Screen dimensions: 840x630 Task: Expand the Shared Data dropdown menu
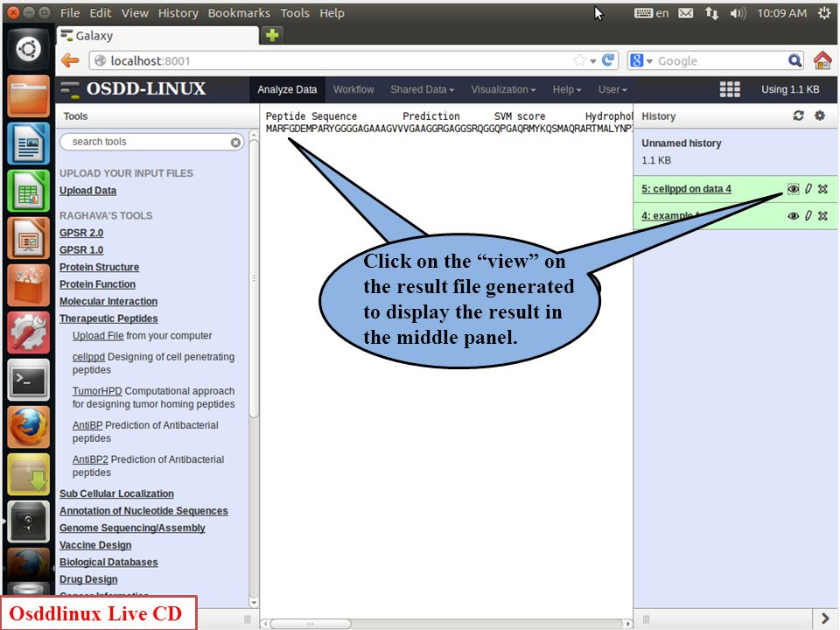point(422,89)
